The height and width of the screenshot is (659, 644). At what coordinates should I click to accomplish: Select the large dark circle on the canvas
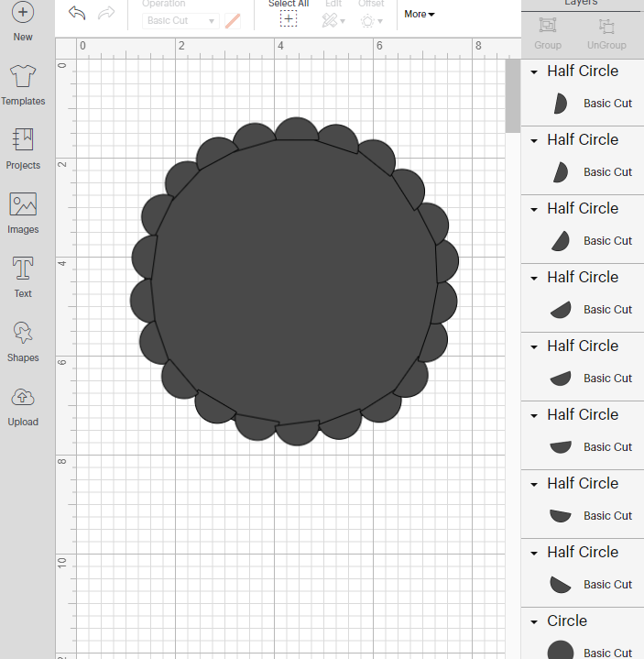tap(294, 281)
